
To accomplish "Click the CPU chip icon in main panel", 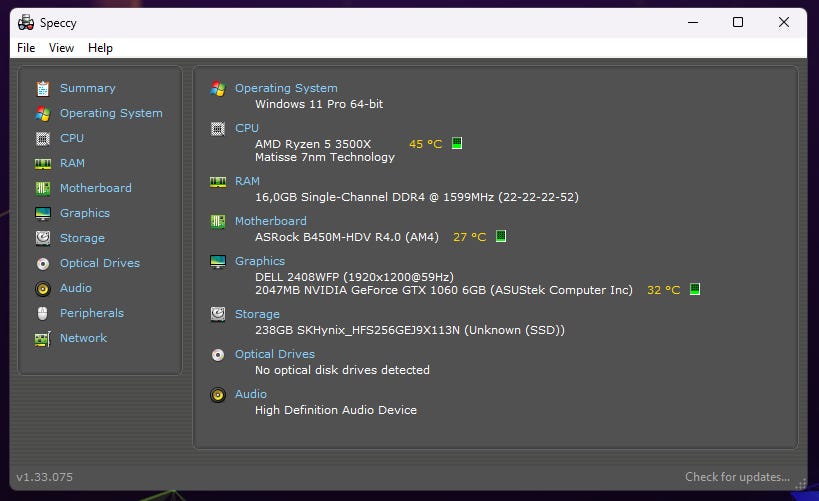I will (218, 129).
